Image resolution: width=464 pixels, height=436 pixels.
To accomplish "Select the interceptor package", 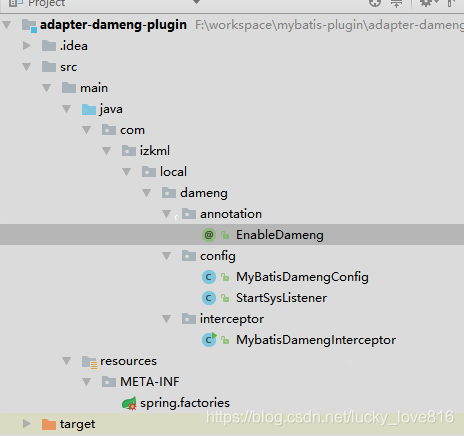I will pos(232,319).
